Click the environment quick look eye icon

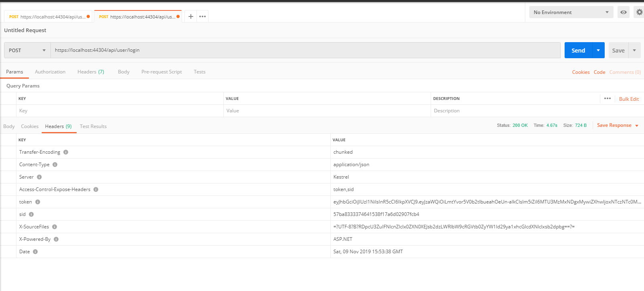click(x=624, y=12)
